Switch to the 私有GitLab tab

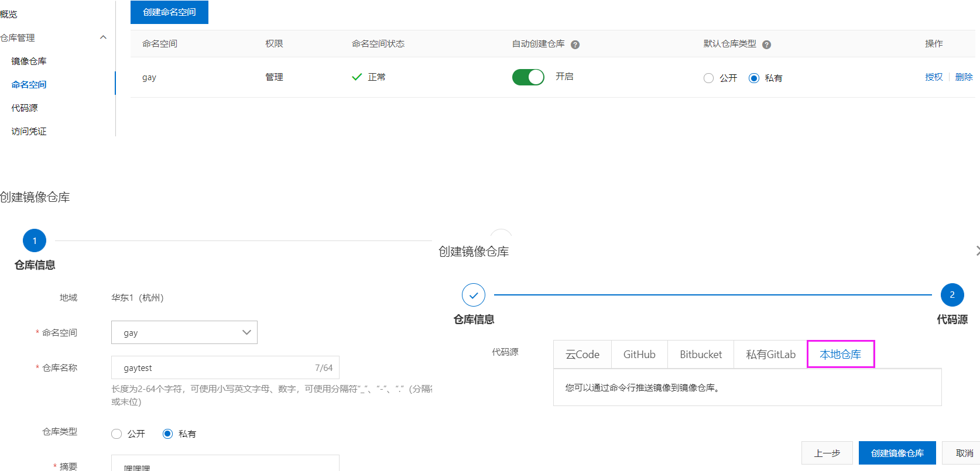click(x=770, y=355)
